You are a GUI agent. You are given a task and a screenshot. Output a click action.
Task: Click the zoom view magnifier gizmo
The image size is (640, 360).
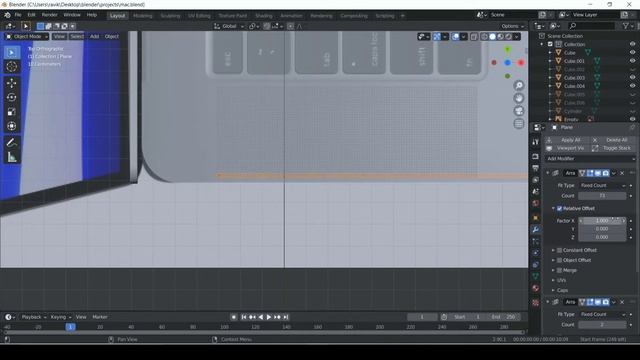519,85
